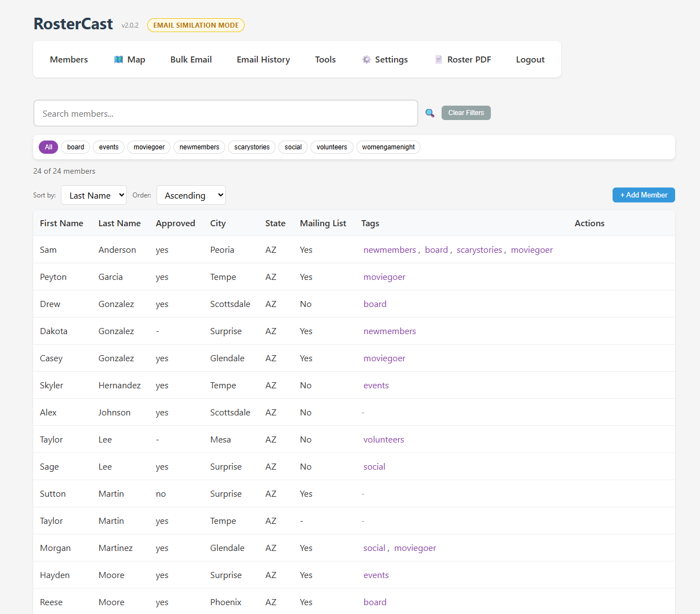The width and height of the screenshot is (700, 614).
Task: Click the social tag in Morgan Martinez's row
Action: coord(375,548)
